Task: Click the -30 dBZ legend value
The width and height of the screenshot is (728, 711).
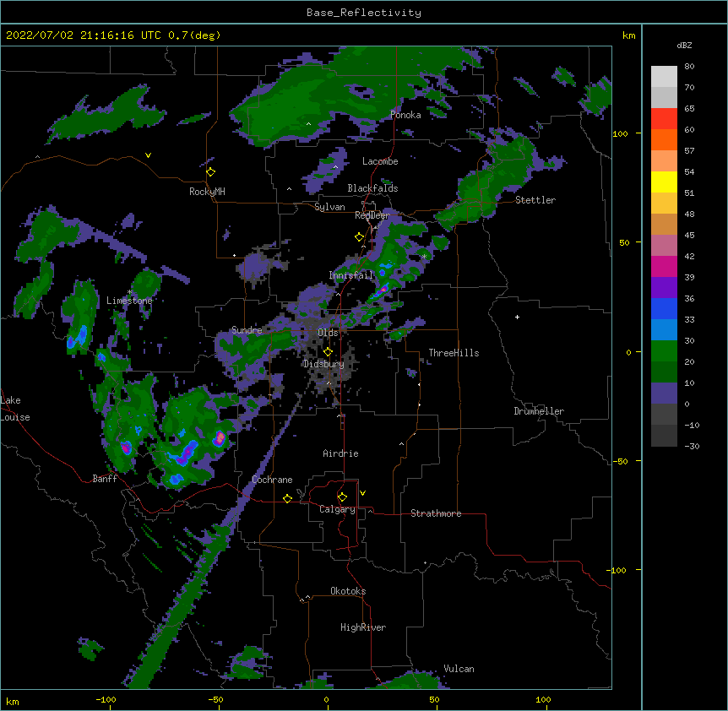Action: [x=692, y=446]
